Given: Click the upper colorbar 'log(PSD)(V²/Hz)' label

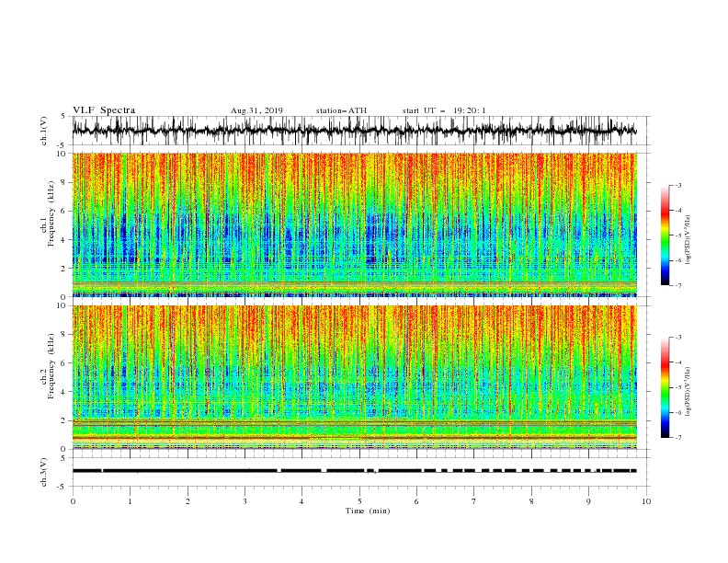Looking at the screenshot, I should point(688,240).
